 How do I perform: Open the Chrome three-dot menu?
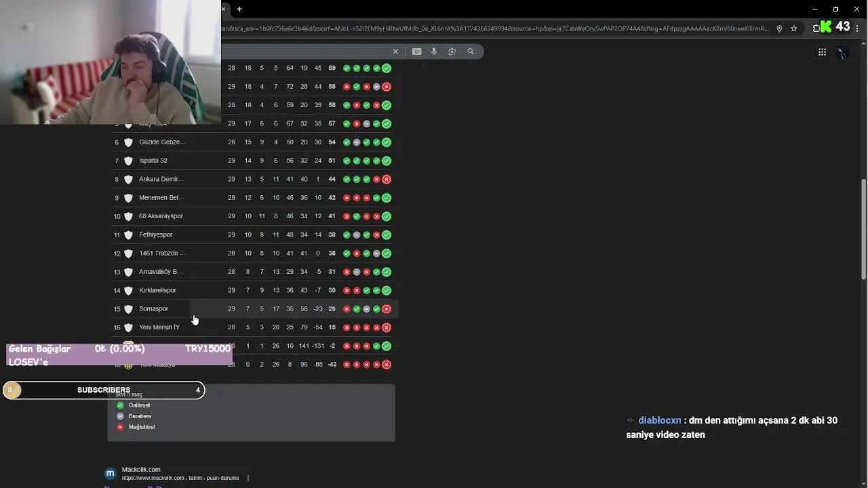(857, 28)
